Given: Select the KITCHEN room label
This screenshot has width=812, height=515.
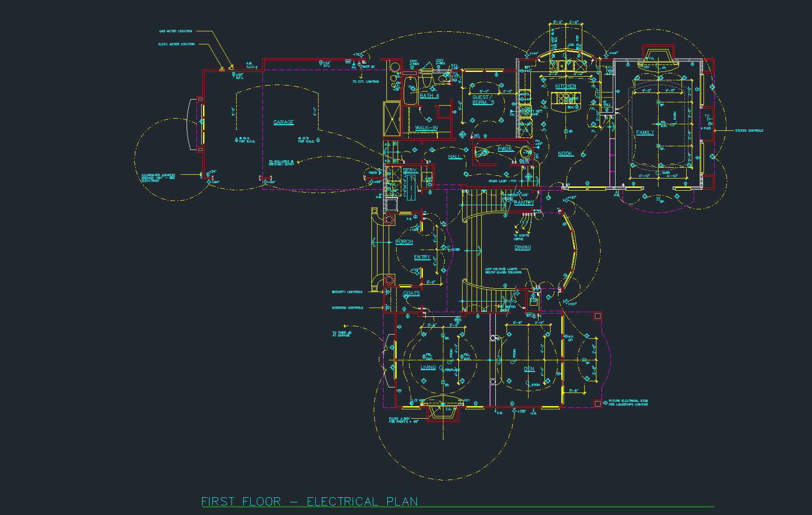Looking at the screenshot, I should pyautogui.click(x=565, y=86).
